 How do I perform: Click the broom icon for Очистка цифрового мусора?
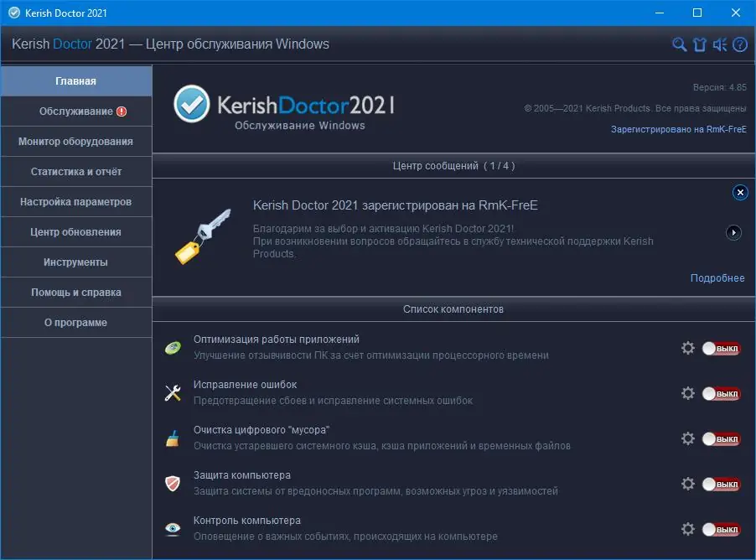(173, 438)
